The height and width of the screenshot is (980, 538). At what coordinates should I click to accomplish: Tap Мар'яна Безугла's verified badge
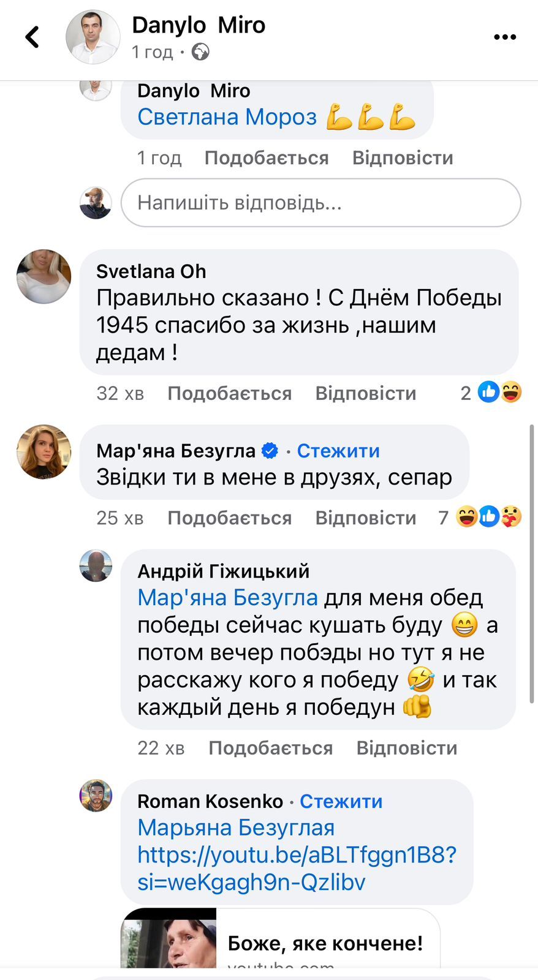tap(270, 451)
